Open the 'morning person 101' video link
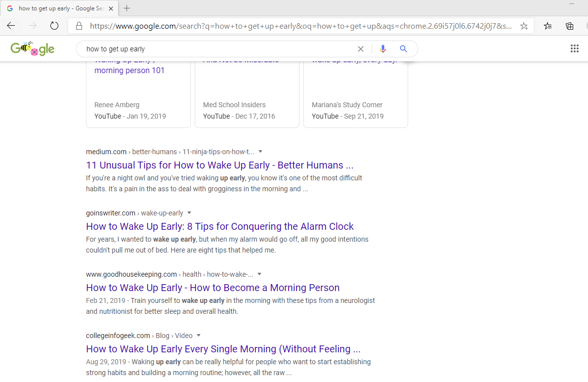The image size is (588, 382). pos(129,71)
